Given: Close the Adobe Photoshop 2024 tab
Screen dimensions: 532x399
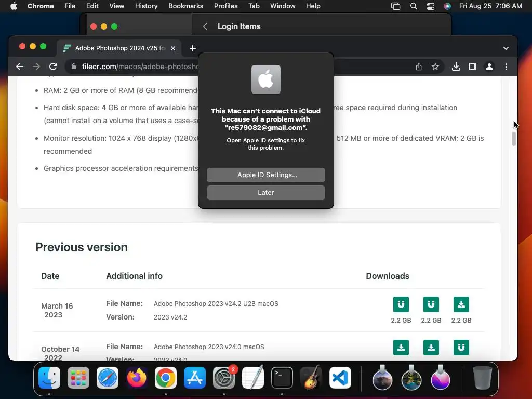Looking at the screenshot, I should [x=173, y=48].
